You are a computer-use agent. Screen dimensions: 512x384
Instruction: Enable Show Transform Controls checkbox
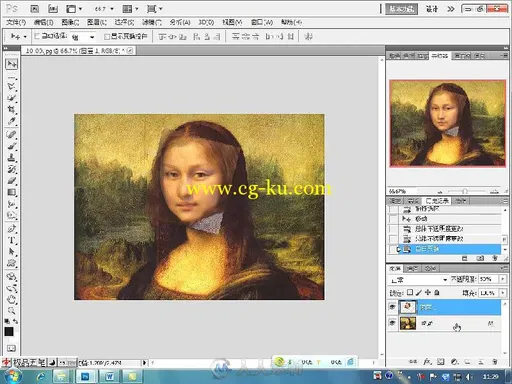click(107, 36)
